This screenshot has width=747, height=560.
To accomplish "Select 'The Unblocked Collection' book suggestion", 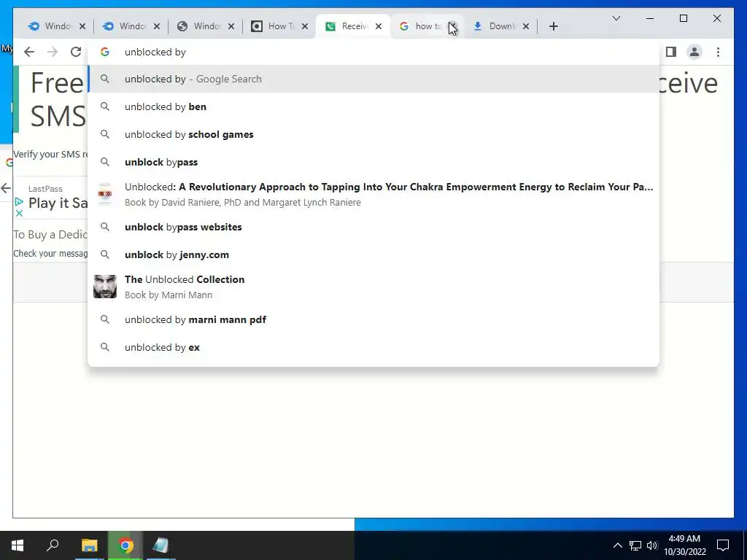I will pyautogui.click(x=374, y=287).
